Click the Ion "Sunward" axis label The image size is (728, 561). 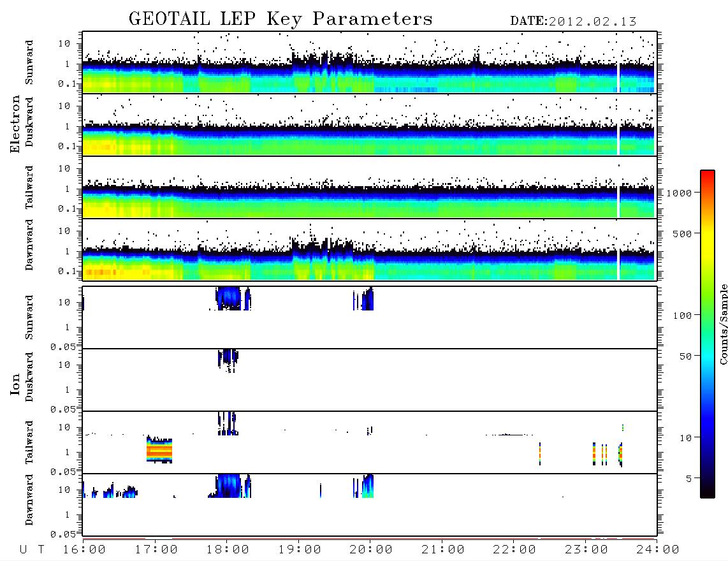click(29, 317)
